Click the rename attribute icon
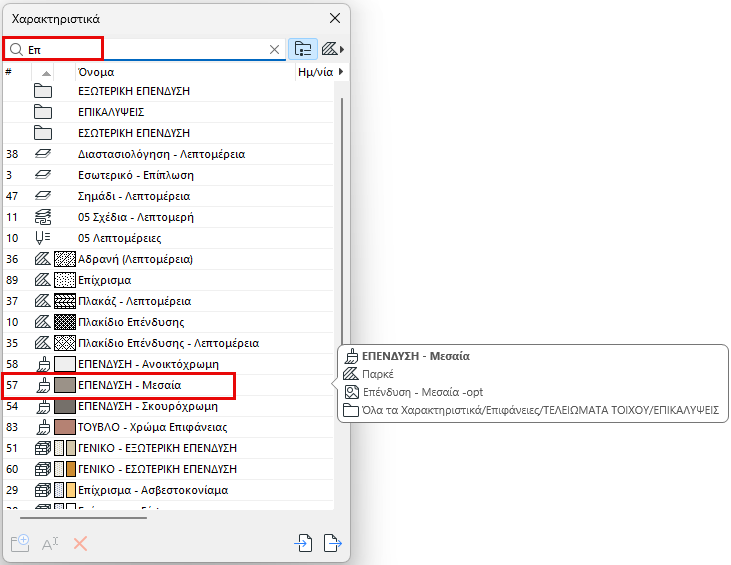This screenshot has width=731, height=565. click(50, 544)
